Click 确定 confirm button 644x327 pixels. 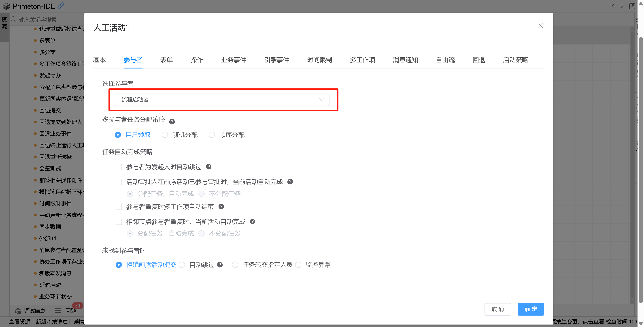coord(531,309)
